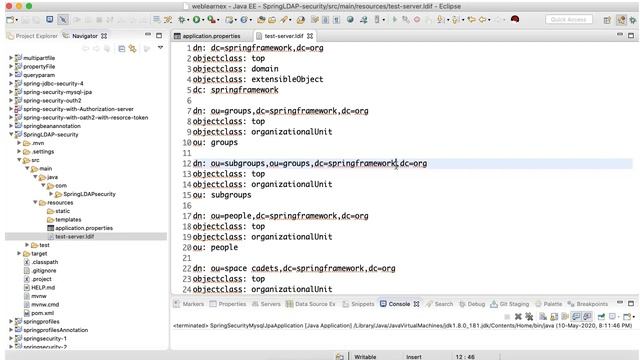Open the Git Staging tab
This screenshot has height=360, width=640.
click(510, 304)
